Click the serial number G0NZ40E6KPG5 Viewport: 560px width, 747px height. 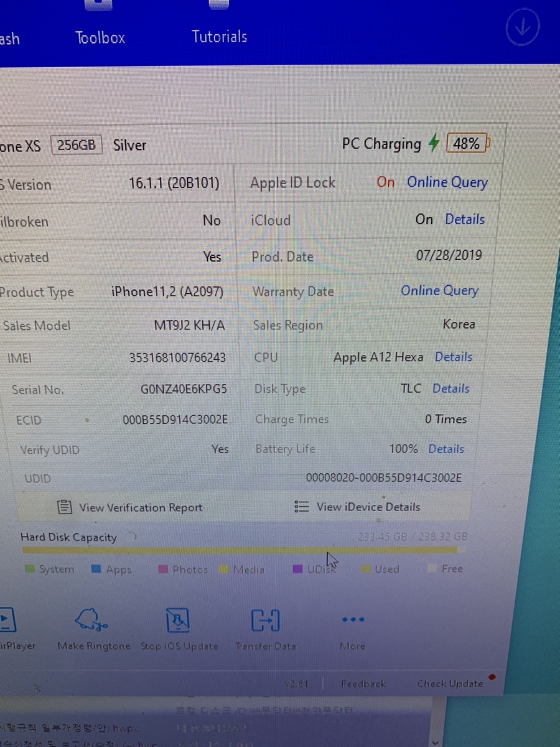click(x=184, y=390)
